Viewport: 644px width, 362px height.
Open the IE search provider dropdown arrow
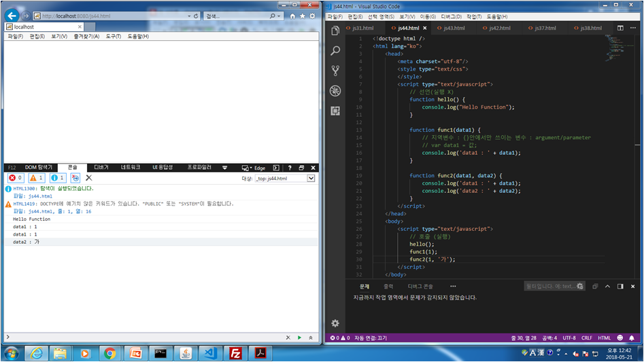pos(279,16)
